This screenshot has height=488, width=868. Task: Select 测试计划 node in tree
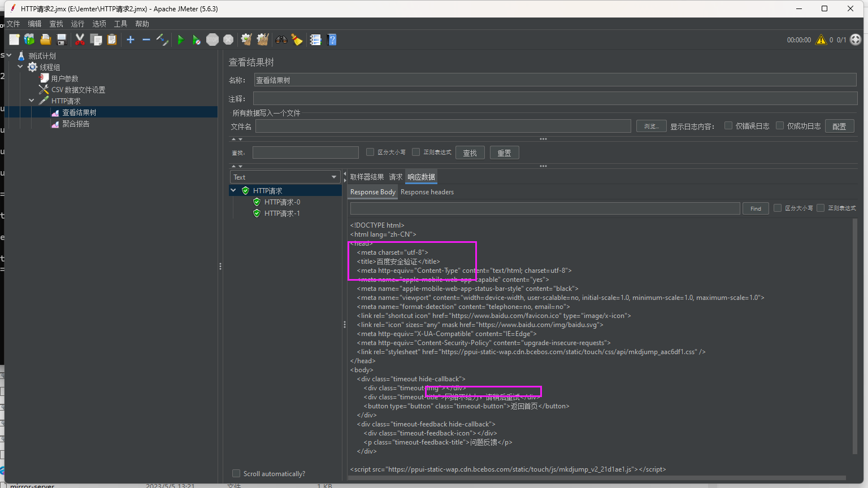click(x=42, y=56)
